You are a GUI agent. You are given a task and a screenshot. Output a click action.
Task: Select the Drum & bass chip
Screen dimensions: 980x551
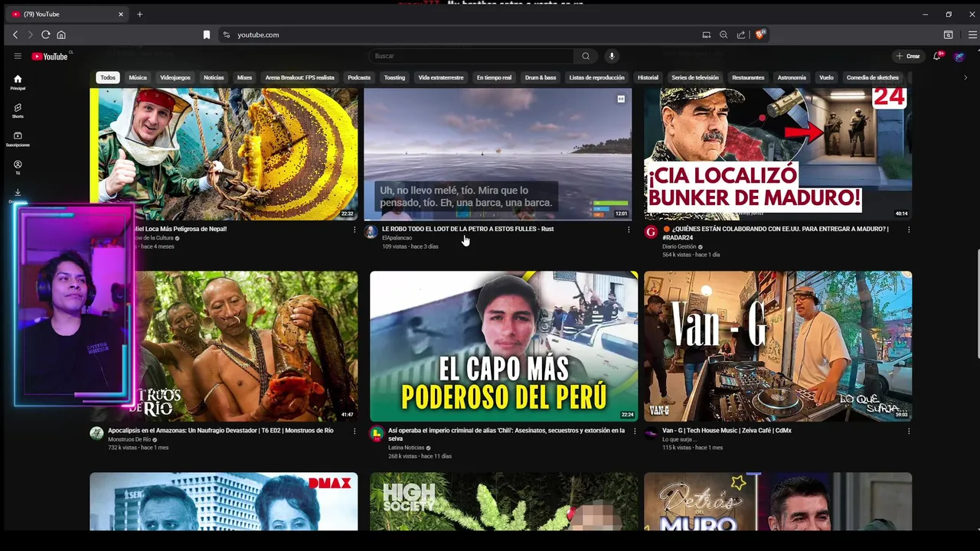pos(541,77)
